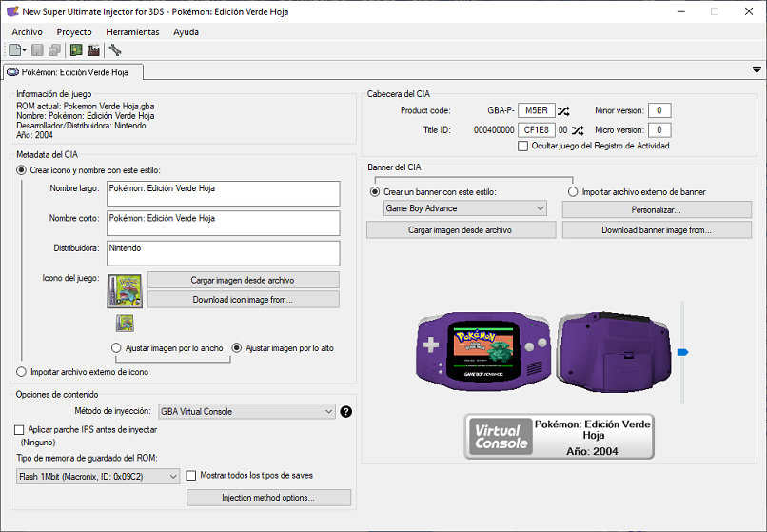Select Ajustar imagen por lo ancho
The width and height of the screenshot is (767, 532).
click(x=117, y=348)
